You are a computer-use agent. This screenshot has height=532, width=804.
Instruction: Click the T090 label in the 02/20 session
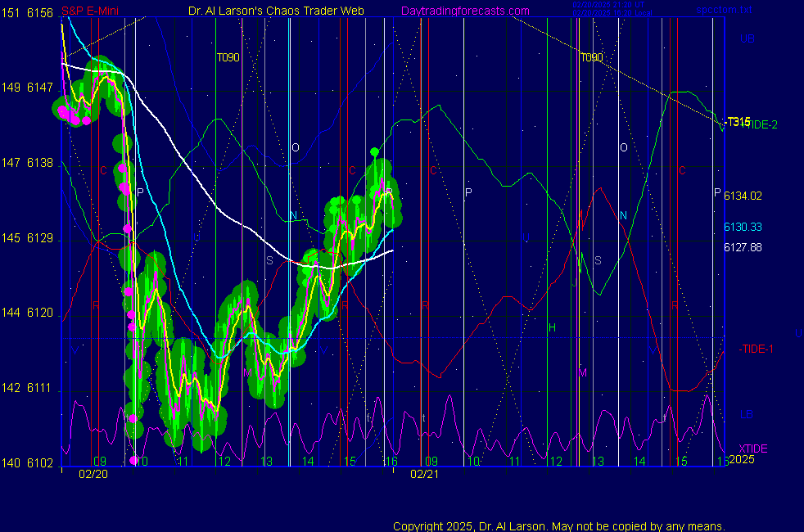(228, 57)
